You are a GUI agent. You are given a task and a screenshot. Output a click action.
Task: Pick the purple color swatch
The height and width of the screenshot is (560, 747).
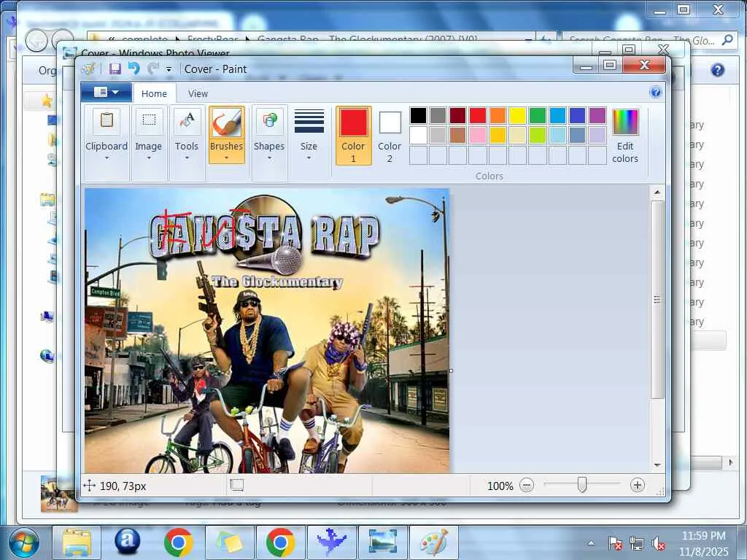597,115
